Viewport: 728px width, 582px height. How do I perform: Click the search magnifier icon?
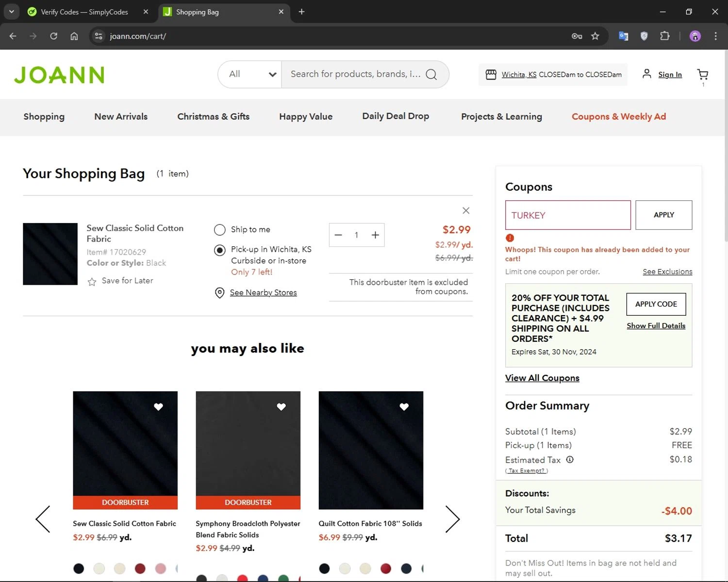[x=431, y=74]
